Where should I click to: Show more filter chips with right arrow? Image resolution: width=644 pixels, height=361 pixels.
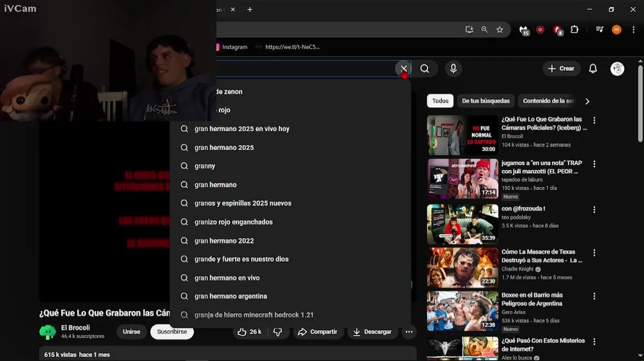(x=587, y=101)
